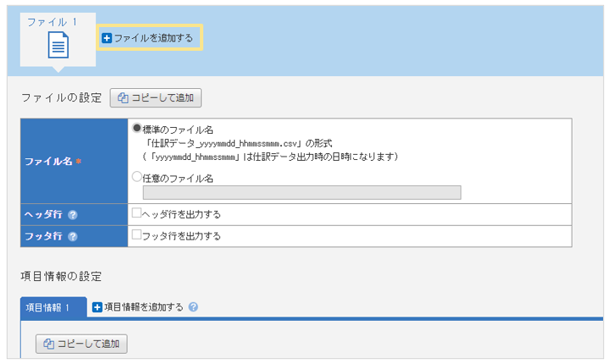Click the custom file name text field
Viewport: 609px width, 364px height.
pos(302,193)
